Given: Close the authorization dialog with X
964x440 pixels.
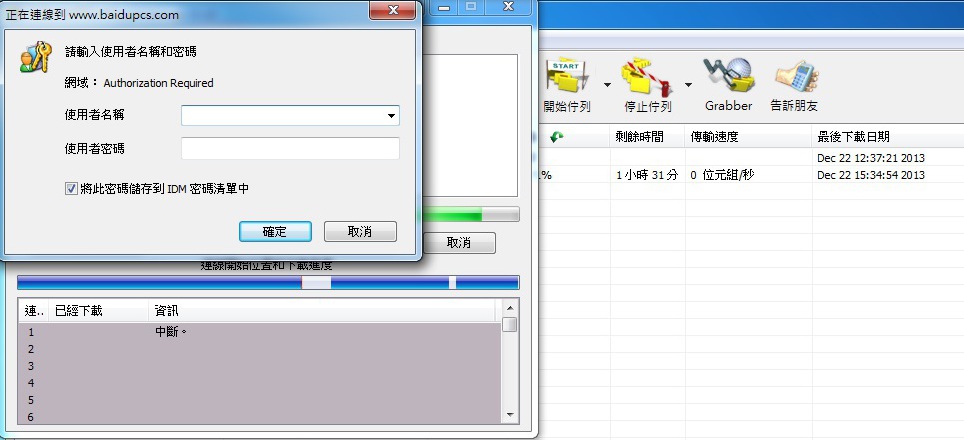Looking at the screenshot, I should (x=393, y=9).
